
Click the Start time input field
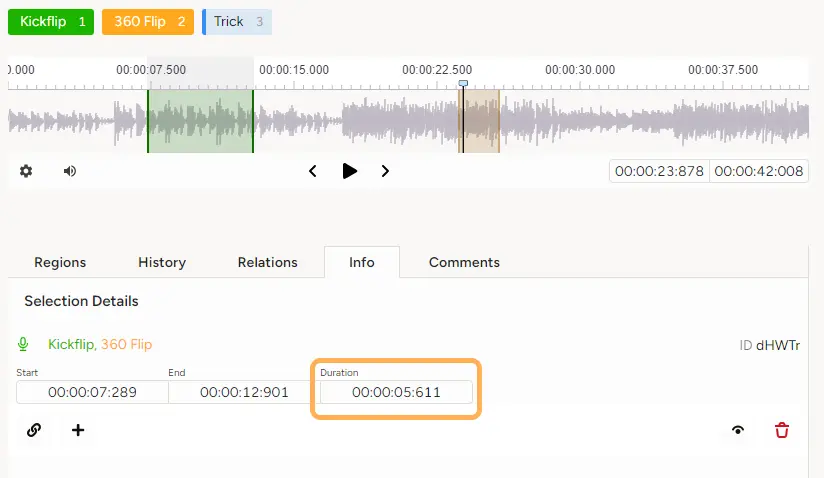(92, 392)
